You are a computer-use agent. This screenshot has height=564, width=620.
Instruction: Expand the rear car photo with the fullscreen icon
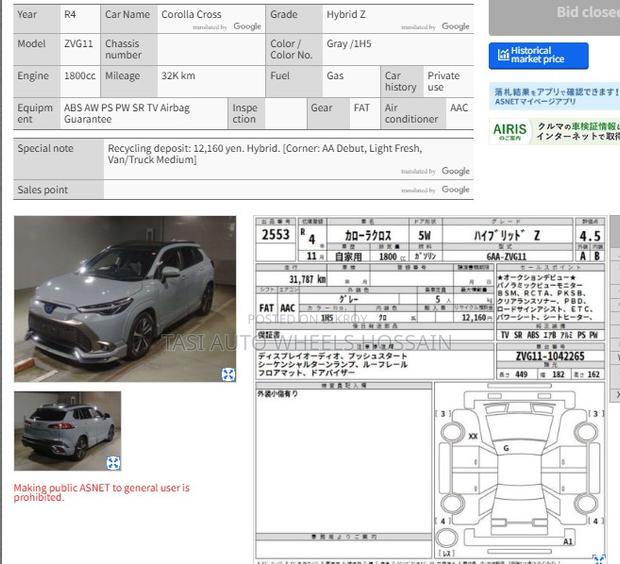coord(113,463)
